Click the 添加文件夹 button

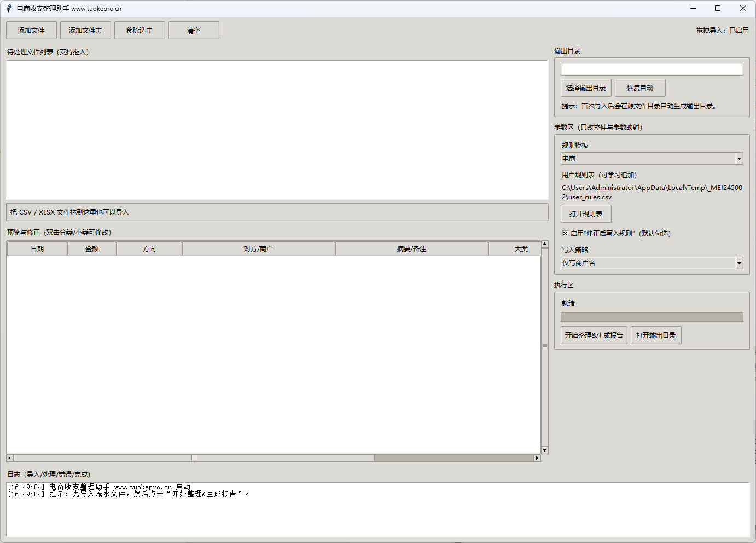(x=85, y=31)
